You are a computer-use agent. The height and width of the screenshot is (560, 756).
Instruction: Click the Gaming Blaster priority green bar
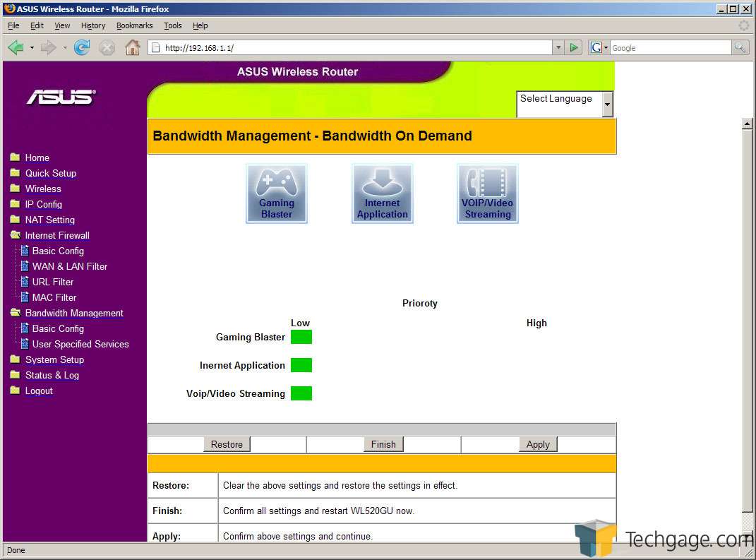(x=301, y=337)
